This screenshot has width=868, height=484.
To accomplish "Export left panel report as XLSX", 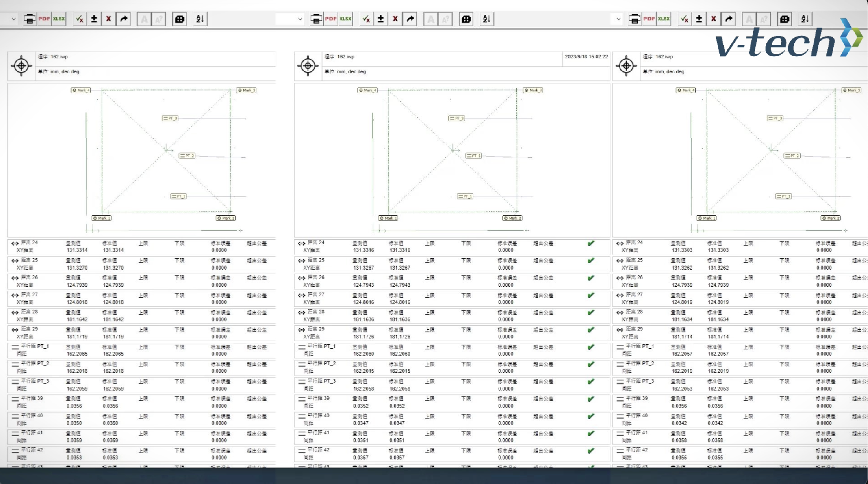I will point(59,19).
